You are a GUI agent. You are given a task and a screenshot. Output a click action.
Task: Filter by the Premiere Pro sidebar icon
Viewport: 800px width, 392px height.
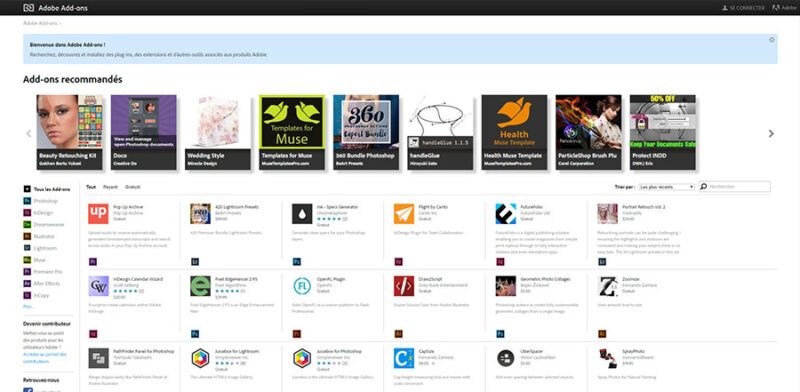pos(27,272)
